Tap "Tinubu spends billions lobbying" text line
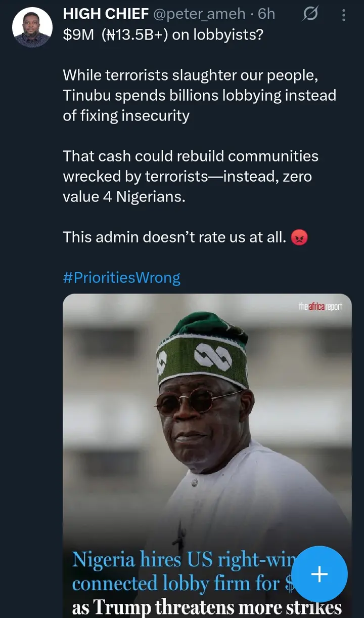364x618 pixels. pyautogui.click(x=199, y=95)
